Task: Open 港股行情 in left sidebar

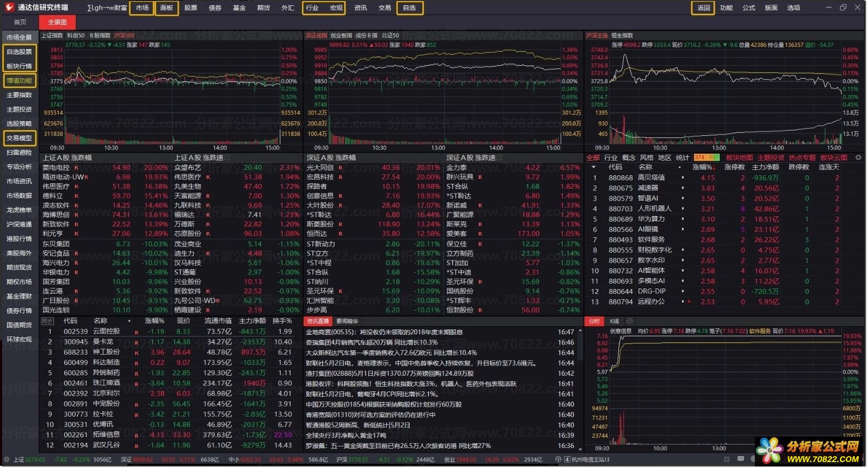Action: tap(19, 239)
